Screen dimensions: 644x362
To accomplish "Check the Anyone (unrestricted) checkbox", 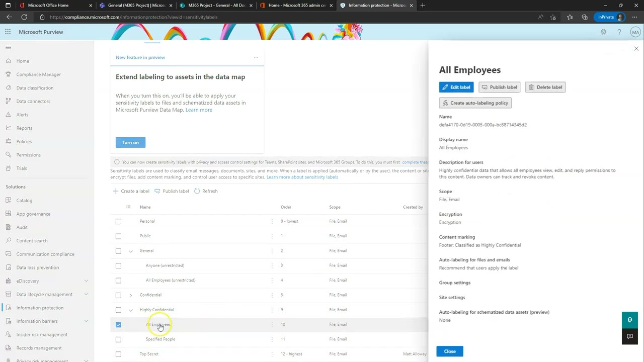I will click(x=118, y=265).
